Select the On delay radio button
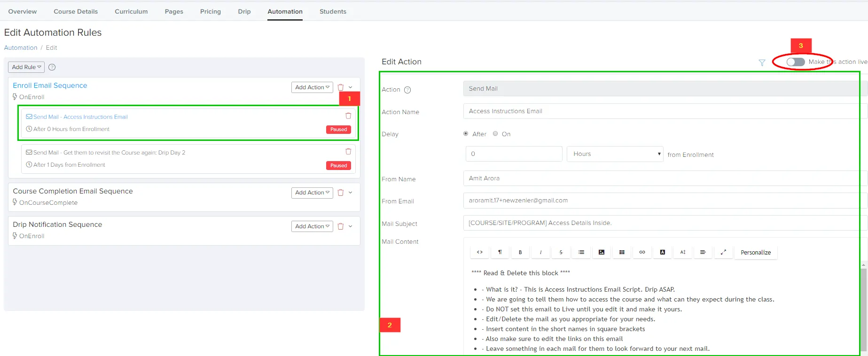The image size is (868, 356). pyautogui.click(x=495, y=134)
